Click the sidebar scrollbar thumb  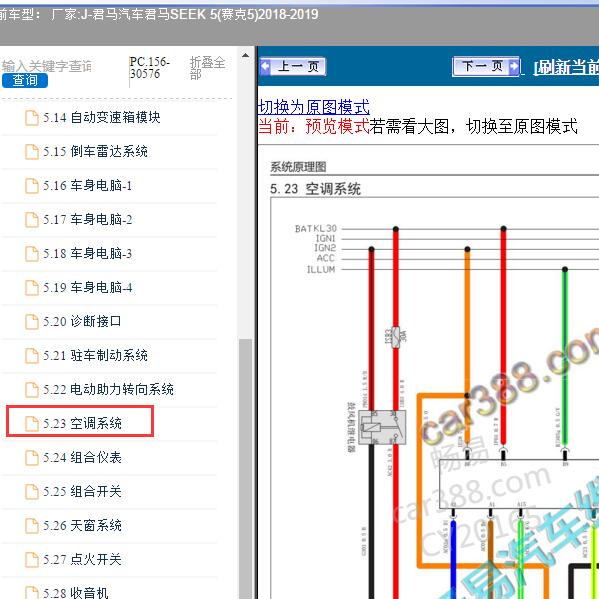(245, 469)
